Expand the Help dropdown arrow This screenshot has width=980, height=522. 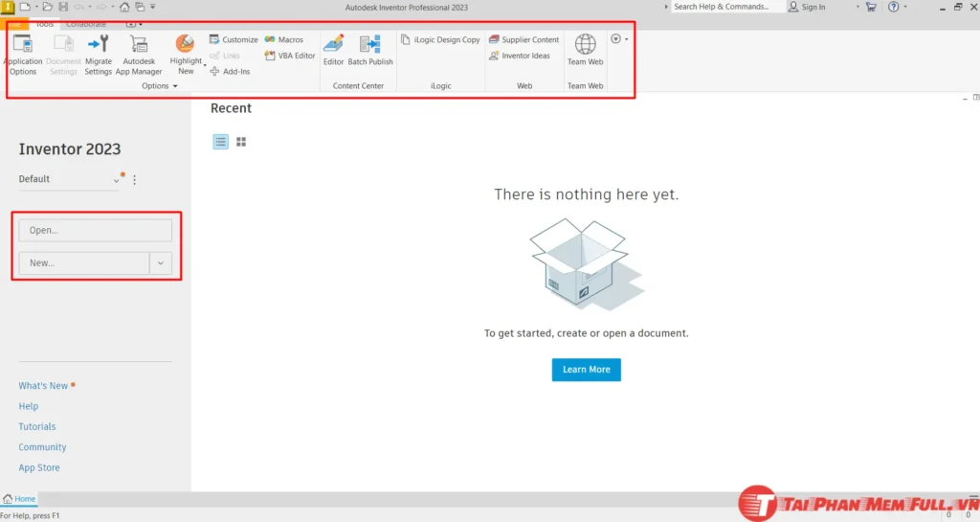click(x=905, y=7)
